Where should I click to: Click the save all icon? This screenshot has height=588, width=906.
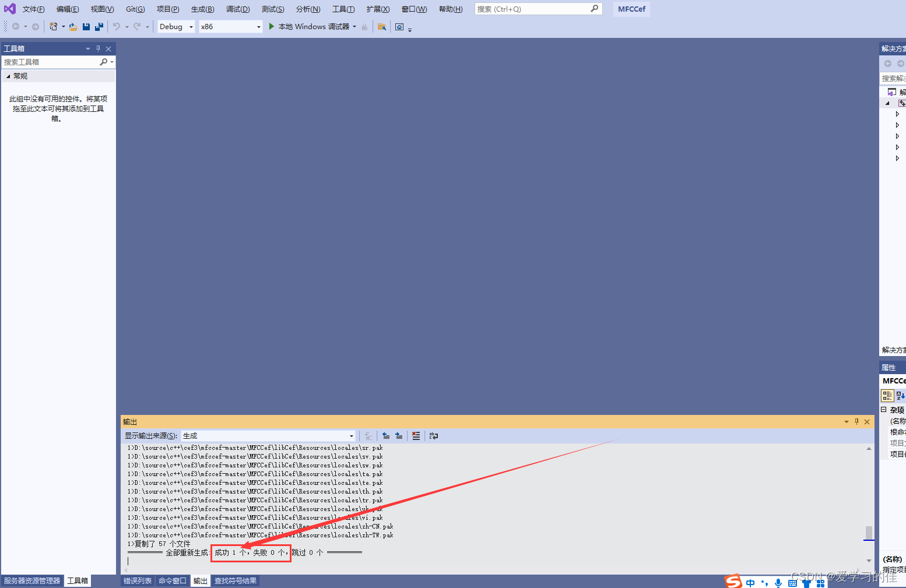99,26
